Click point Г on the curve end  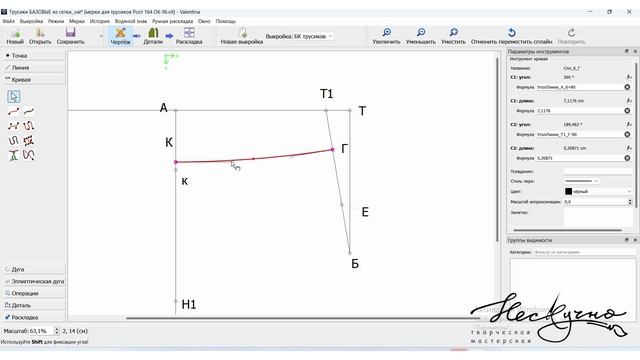point(333,150)
